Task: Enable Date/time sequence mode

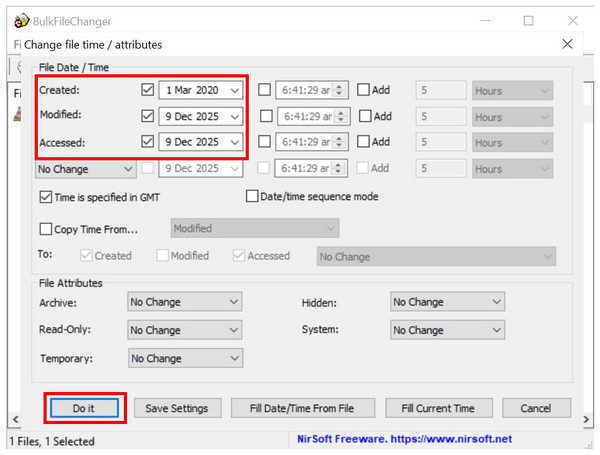Action: [x=251, y=196]
